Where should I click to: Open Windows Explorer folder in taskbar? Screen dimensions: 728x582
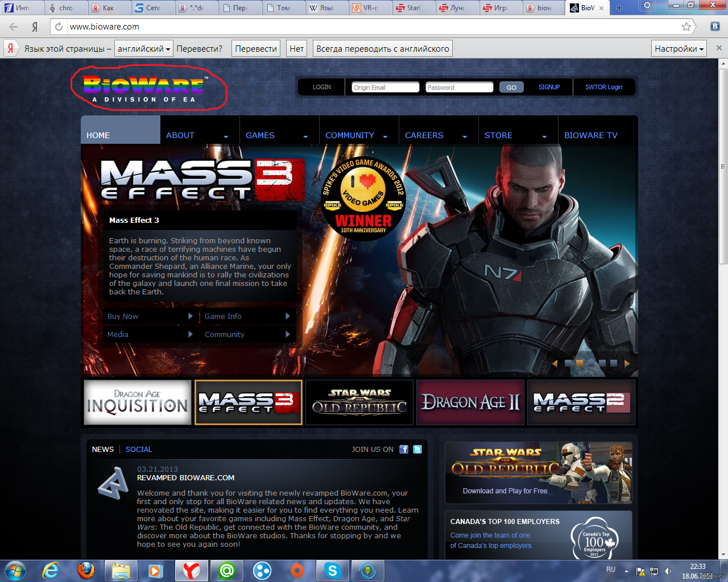tap(122, 571)
